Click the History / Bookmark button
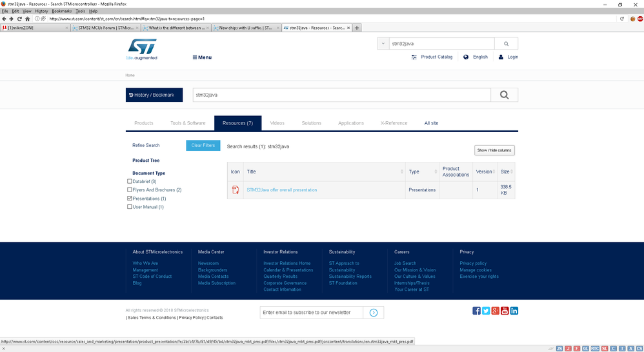The width and height of the screenshot is (644, 352). 154,95
